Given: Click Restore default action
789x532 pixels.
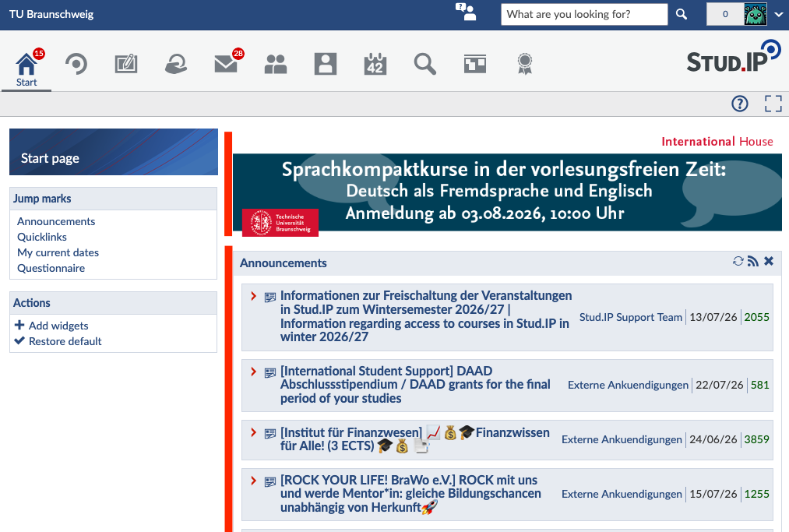Looking at the screenshot, I should [58, 341].
